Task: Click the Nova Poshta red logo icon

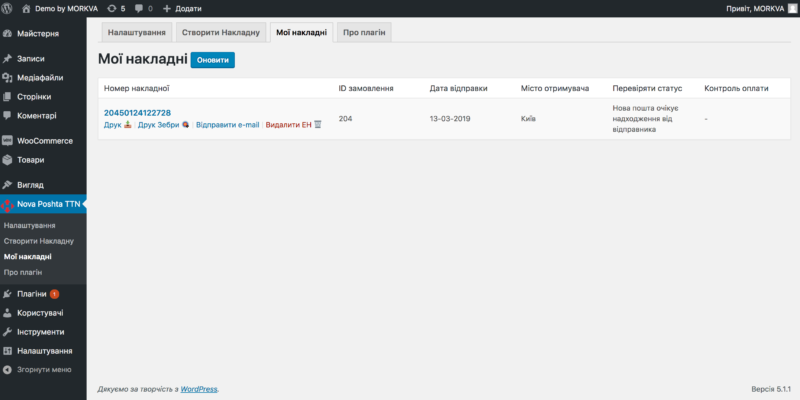Action: click(7, 205)
